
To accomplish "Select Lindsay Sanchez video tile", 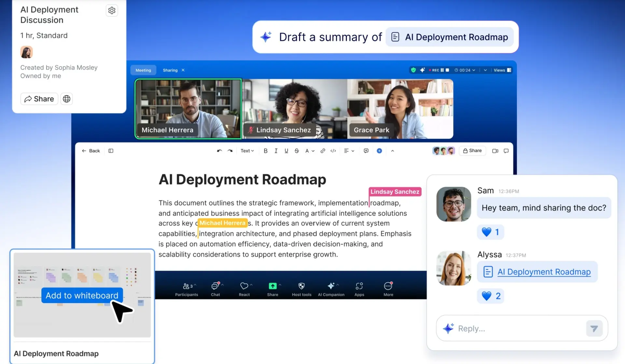I will [295, 109].
